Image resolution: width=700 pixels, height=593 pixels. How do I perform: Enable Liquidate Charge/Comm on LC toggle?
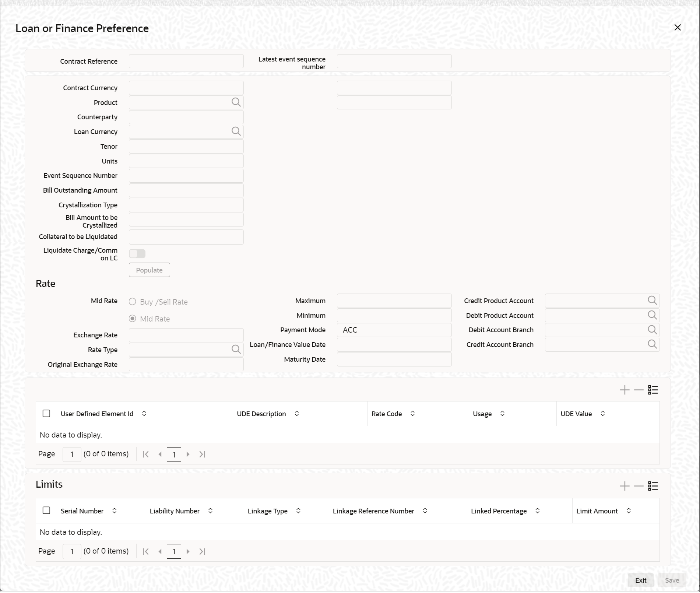coord(137,253)
